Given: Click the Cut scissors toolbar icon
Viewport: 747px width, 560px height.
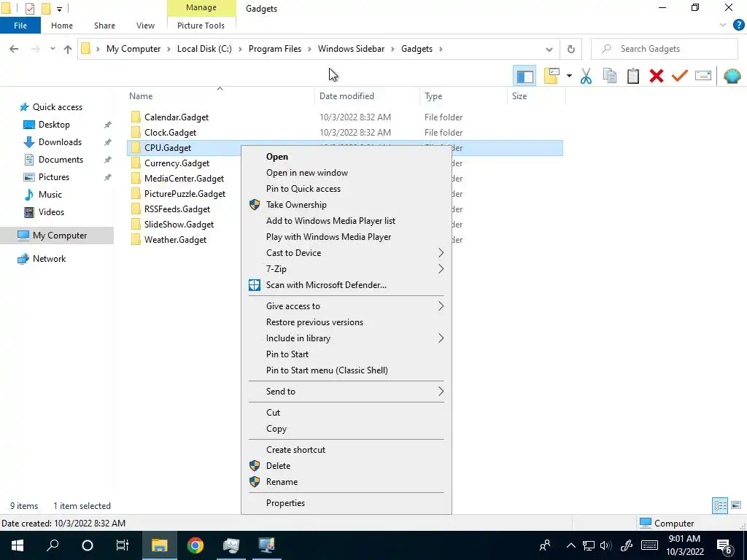Looking at the screenshot, I should [586, 76].
